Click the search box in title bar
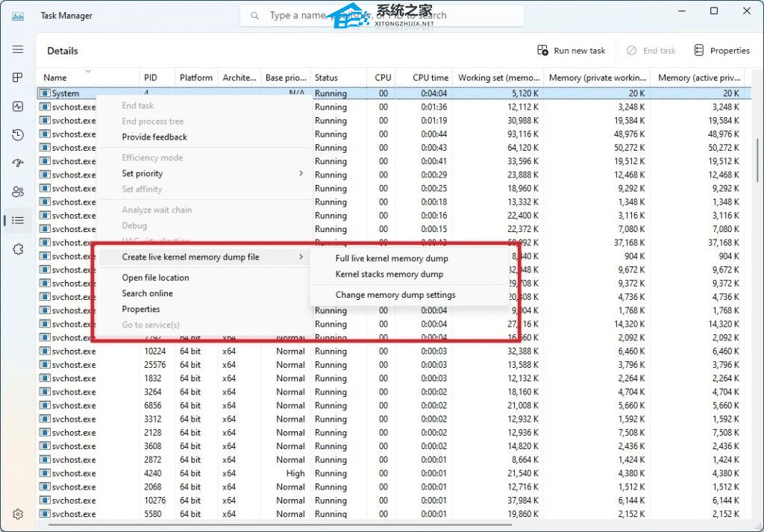Viewport: 764px width, 532px height. (382, 16)
